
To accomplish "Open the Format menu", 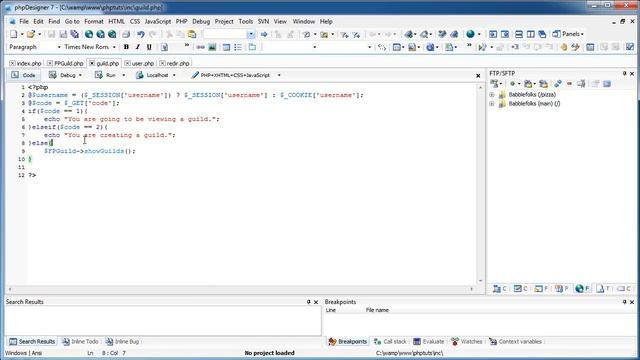I will [x=94, y=22].
